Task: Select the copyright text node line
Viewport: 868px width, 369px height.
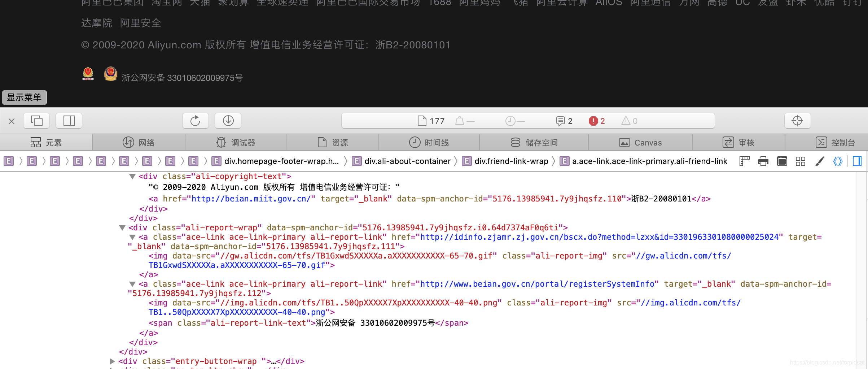Action: click(274, 187)
